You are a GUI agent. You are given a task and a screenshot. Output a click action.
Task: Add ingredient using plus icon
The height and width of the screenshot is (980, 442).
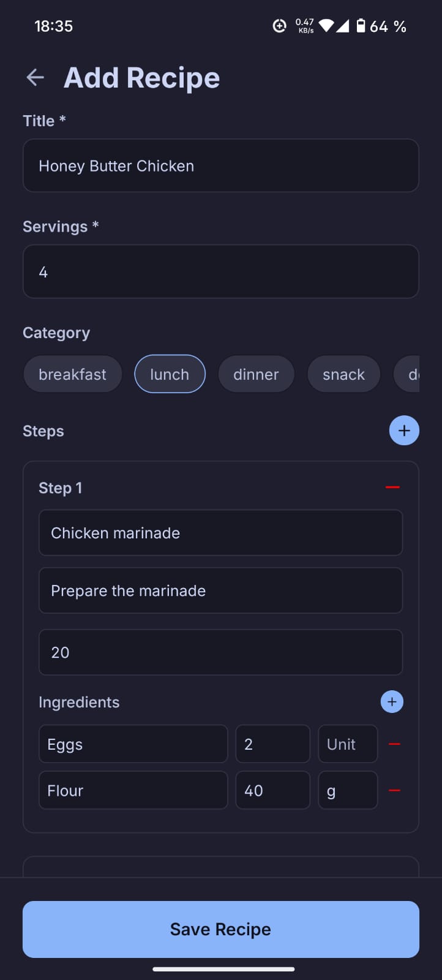(x=392, y=702)
